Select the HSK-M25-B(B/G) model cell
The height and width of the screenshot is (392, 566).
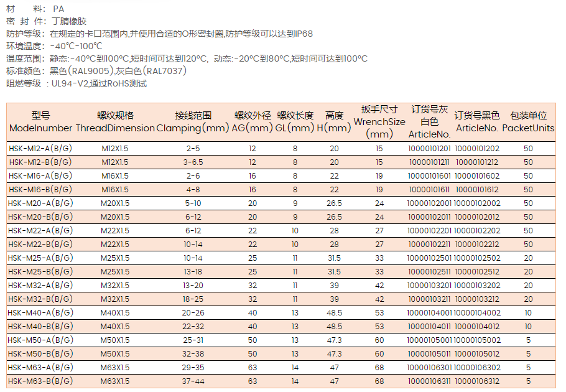coord(40,272)
